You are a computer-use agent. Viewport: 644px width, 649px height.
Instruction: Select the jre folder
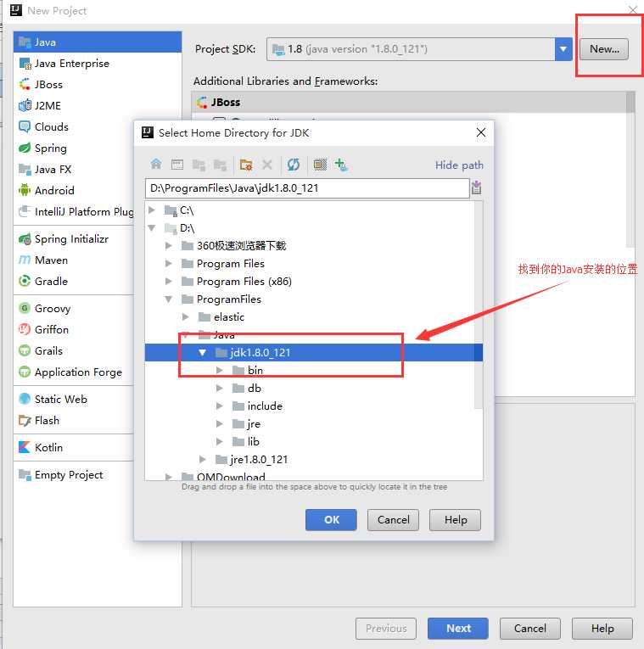[x=246, y=424]
